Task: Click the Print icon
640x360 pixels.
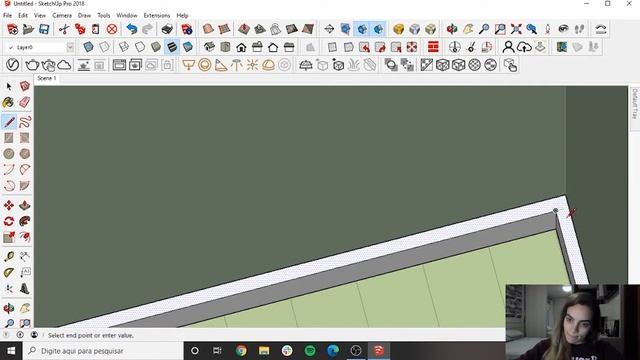Action: (x=167, y=29)
